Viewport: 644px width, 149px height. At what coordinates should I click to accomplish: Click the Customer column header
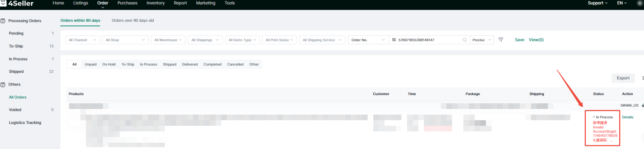click(381, 94)
